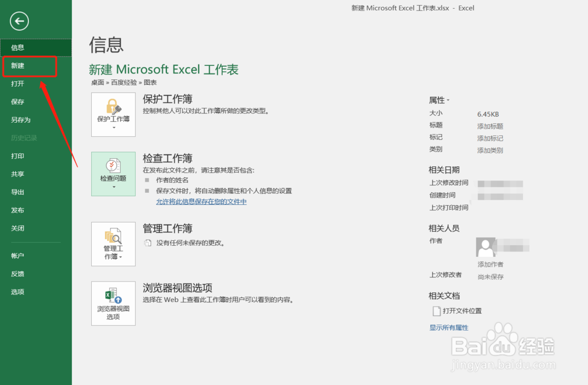Viewport: 588px width, 385px height.
Task: Open 选项 from the sidebar
Action: [x=16, y=292]
